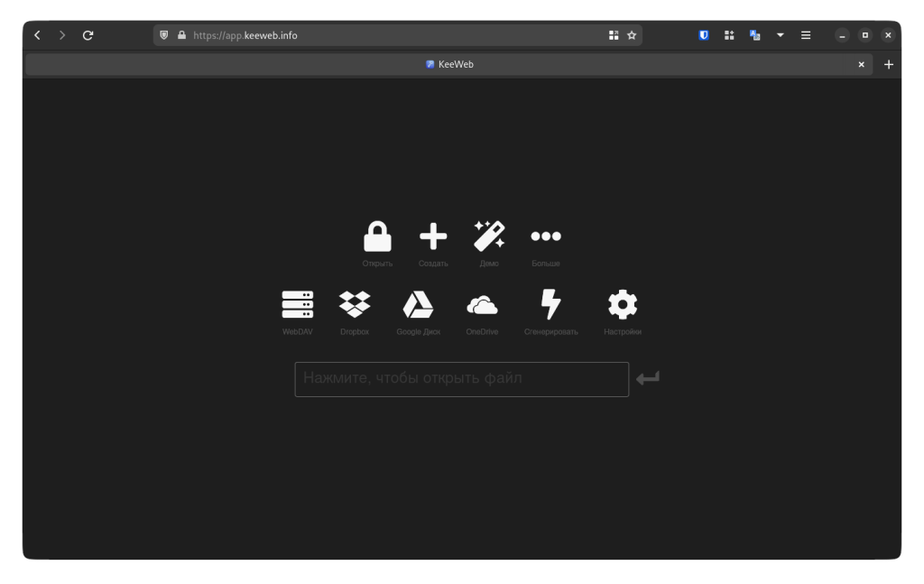Viewport: 924px width, 584px height.
Task: Select the KeeWeb tab
Action: 449,64
